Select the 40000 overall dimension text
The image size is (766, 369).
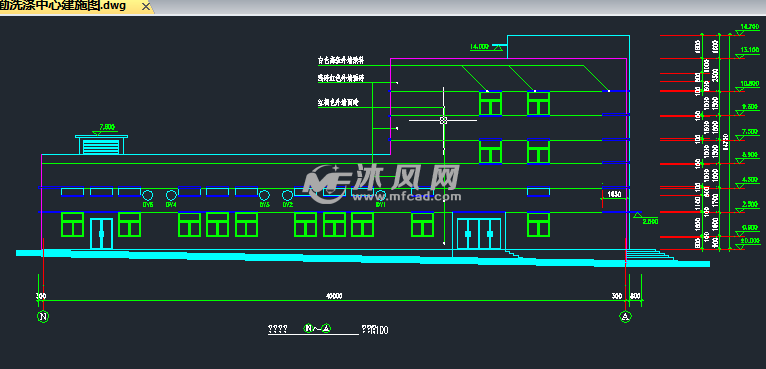pos(334,296)
